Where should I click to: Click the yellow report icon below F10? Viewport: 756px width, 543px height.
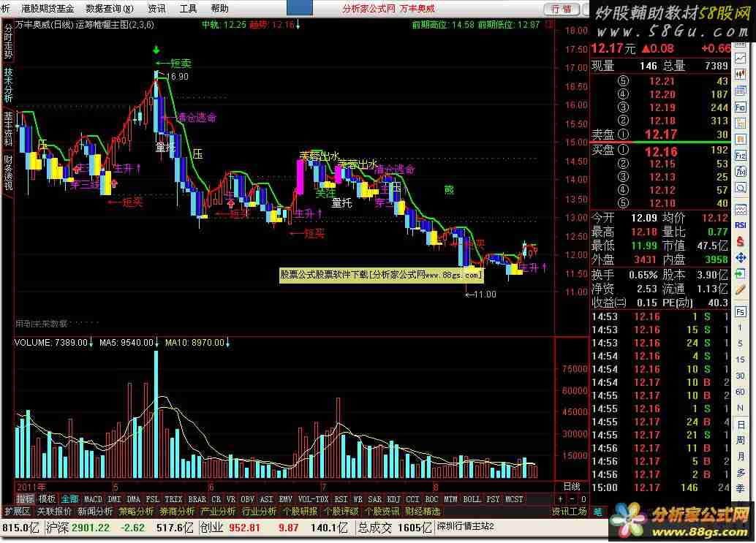click(x=740, y=124)
